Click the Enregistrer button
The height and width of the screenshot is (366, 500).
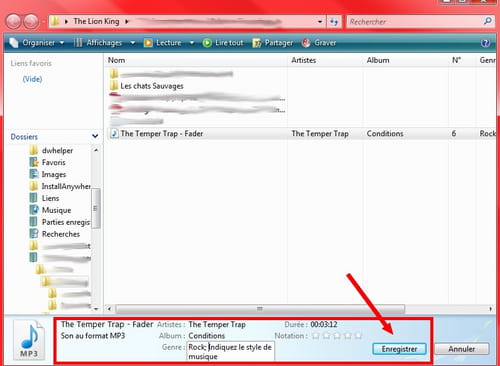(x=399, y=349)
